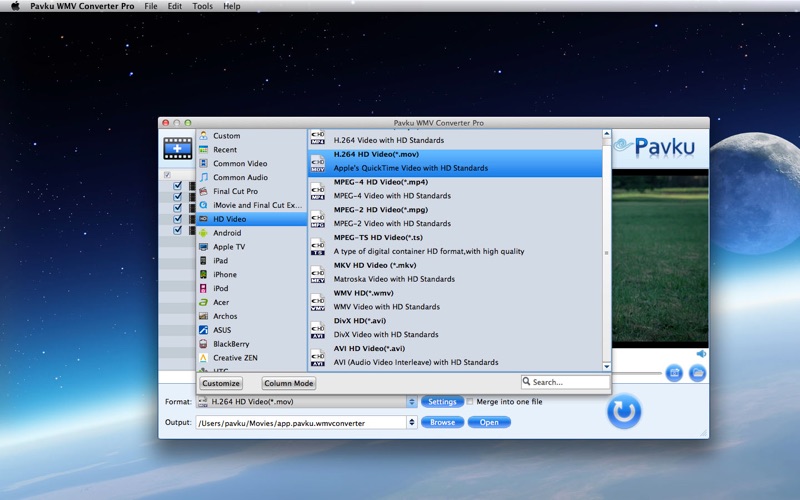Image resolution: width=800 pixels, height=500 pixels.
Task: Click the format list scroll-up arrow
Action: tap(607, 134)
